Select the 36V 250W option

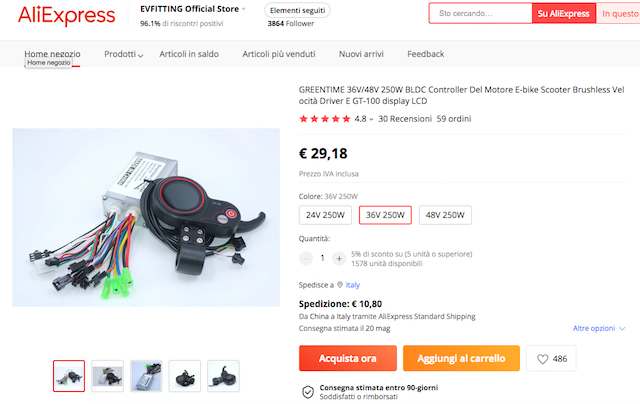point(385,215)
